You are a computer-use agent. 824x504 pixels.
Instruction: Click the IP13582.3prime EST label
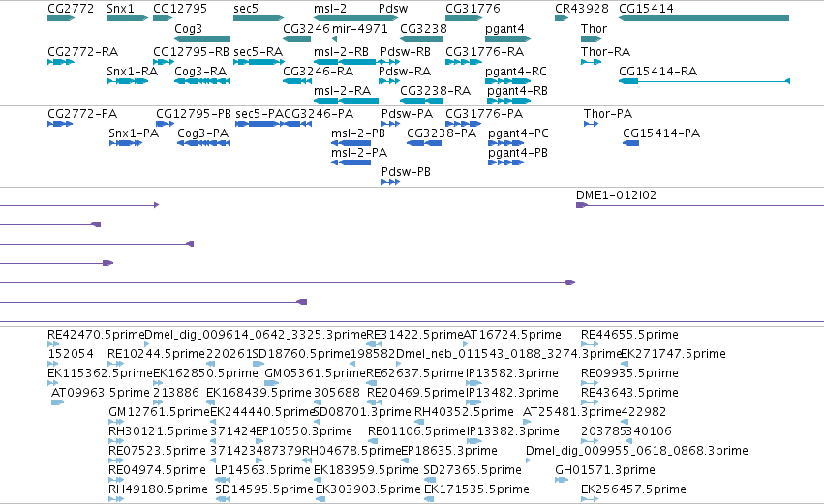pos(512,373)
